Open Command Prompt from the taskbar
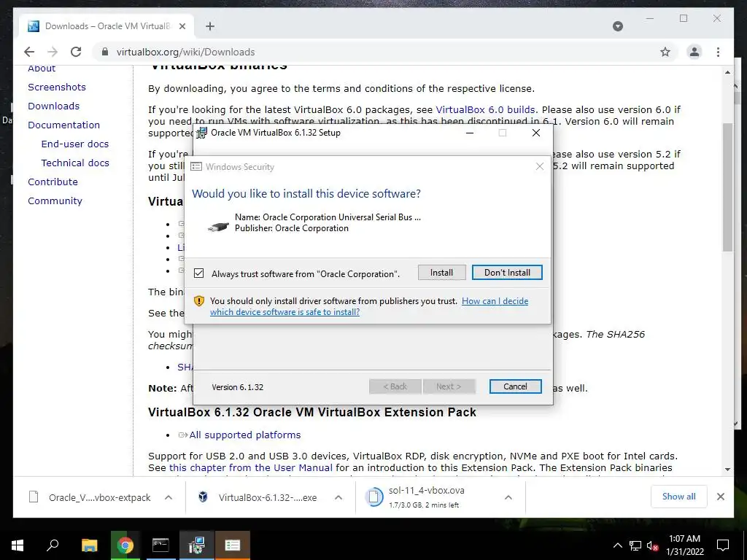This screenshot has width=747, height=560. coord(160,545)
